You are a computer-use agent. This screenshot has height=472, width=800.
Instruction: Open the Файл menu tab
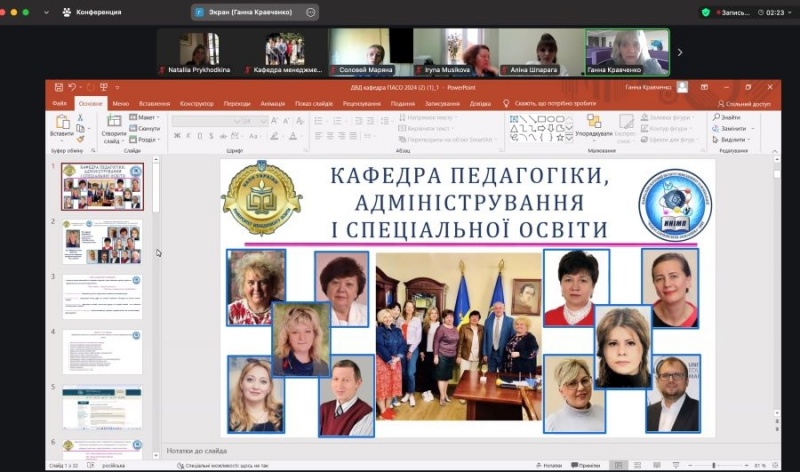pos(59,103)
